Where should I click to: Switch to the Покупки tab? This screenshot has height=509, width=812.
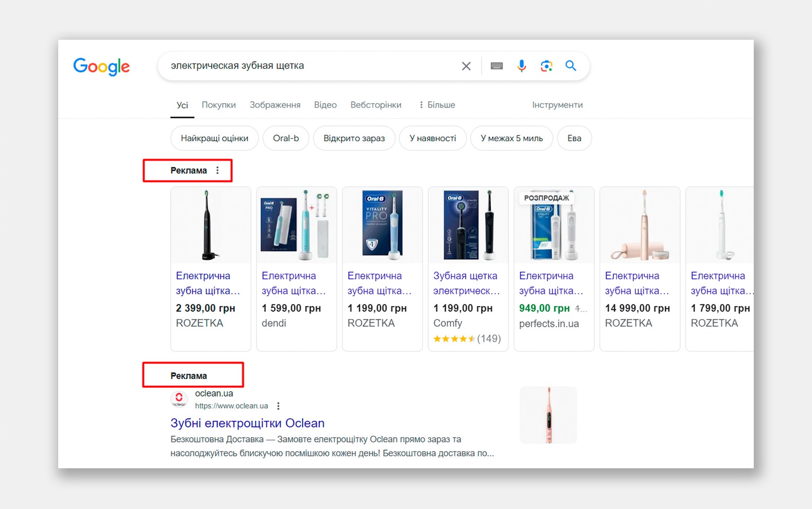[219, 105]
